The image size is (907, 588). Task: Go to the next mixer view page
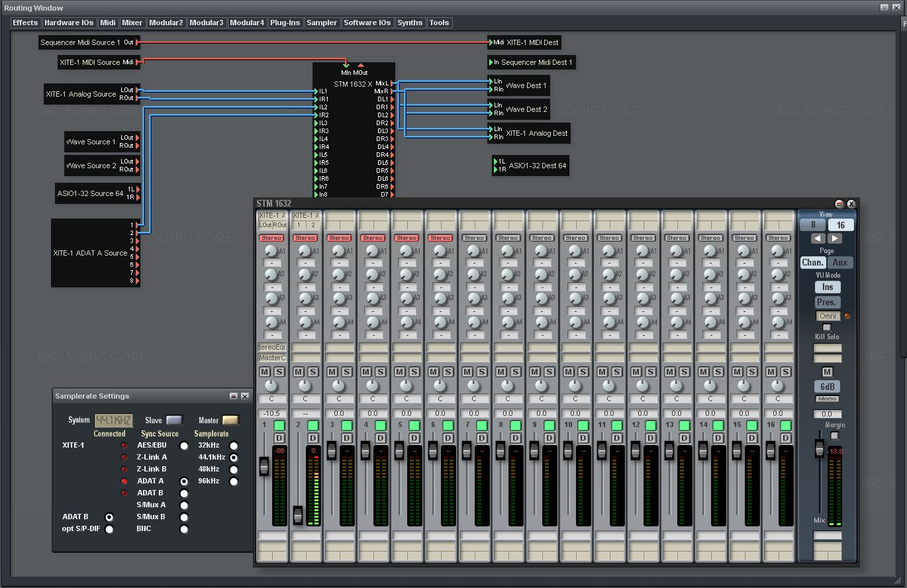pos(834,238)
